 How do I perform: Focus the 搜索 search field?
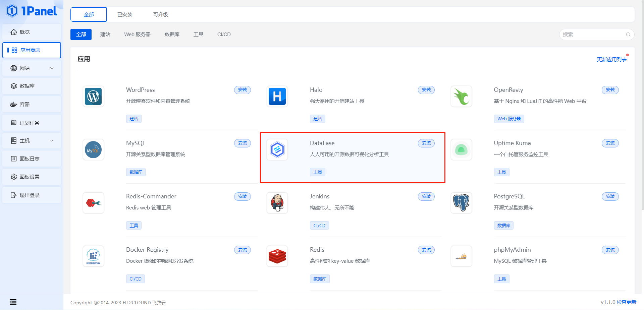tap(596, 35)
